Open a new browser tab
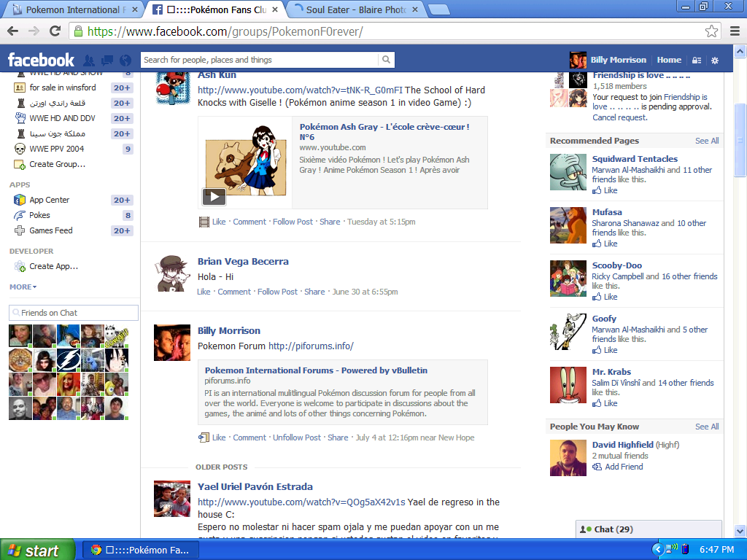The height and width of the screenshot is (560, 747). coord(438,9)
